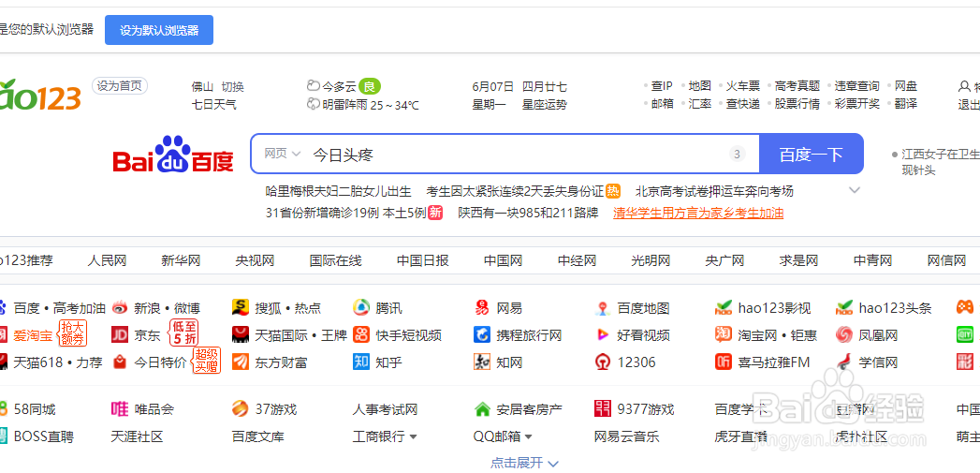
Task: Open the 新华网 tab
Action: 181,261
